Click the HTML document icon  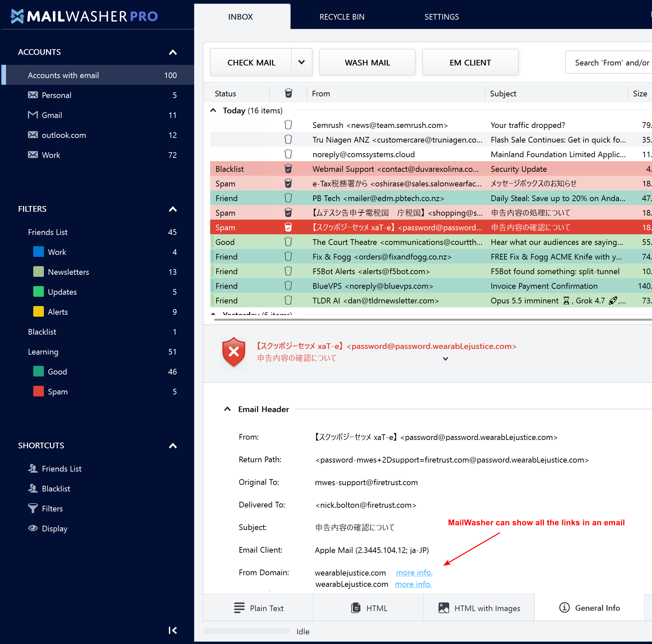(x=356, y=608)
